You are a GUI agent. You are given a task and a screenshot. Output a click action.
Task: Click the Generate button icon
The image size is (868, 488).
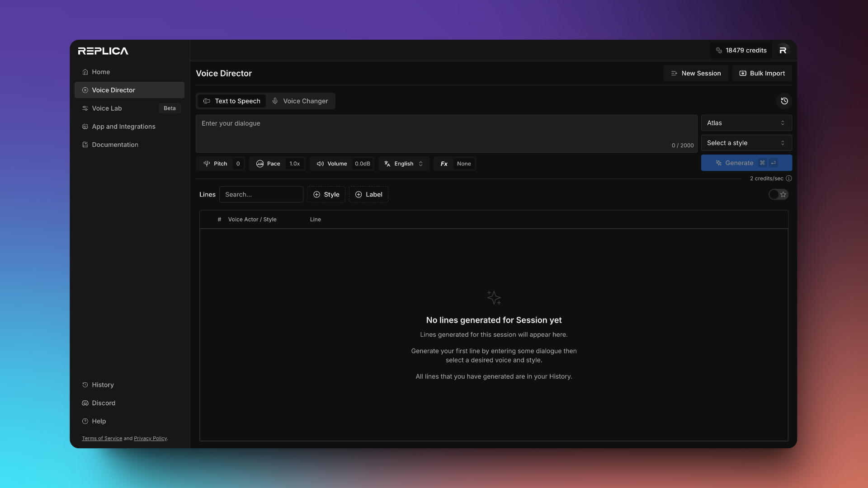point(718,163)
